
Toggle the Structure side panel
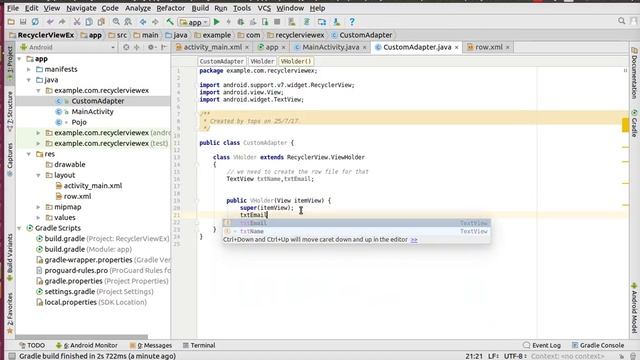point(10,110)
